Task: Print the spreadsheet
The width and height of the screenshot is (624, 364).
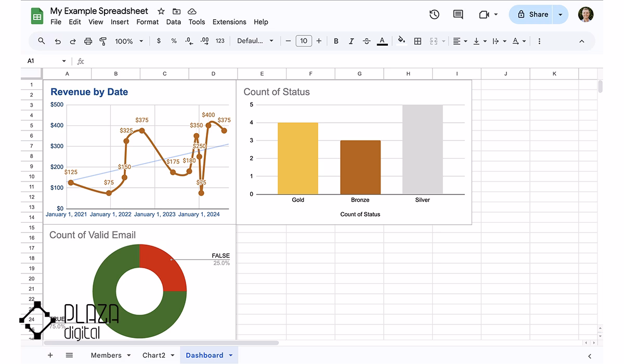Action: click(88, 41)
